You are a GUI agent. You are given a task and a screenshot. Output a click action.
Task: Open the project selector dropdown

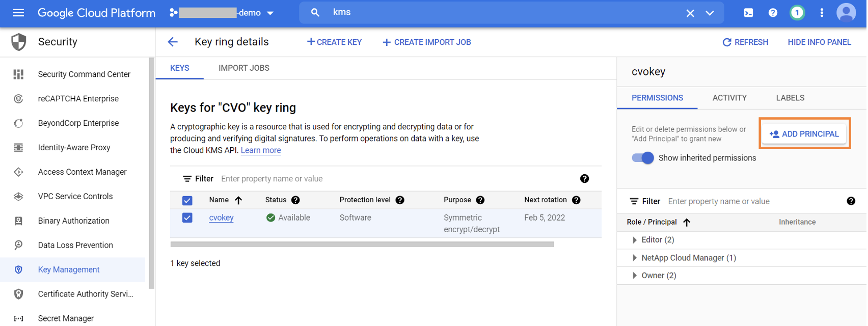point(222,13)
